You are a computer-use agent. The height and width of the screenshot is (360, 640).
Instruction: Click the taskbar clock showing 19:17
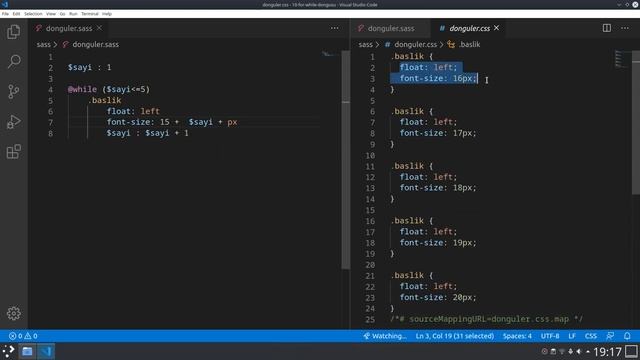tap(607, 351)
